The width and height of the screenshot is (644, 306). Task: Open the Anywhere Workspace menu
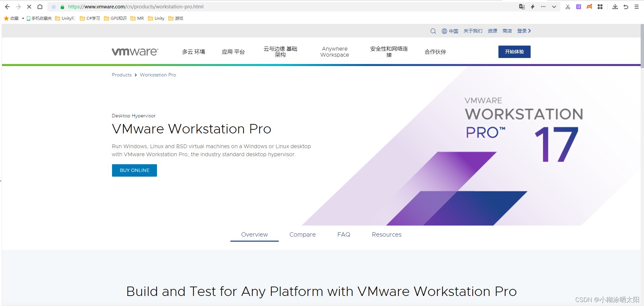click(335, 52)
